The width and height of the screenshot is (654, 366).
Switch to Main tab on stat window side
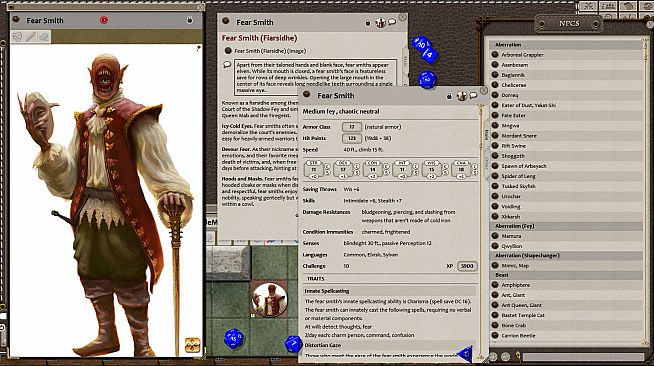tap(486, 134)
